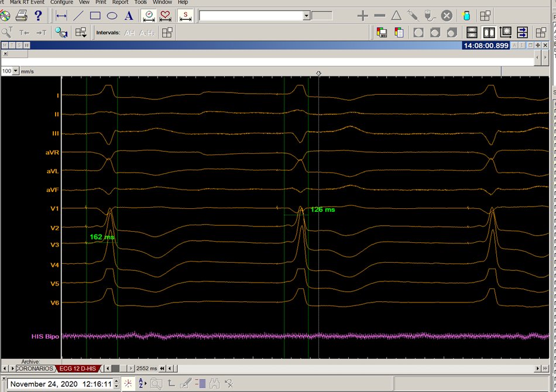
Task: Toggle the orange starburst event icon
Action: 128,383
